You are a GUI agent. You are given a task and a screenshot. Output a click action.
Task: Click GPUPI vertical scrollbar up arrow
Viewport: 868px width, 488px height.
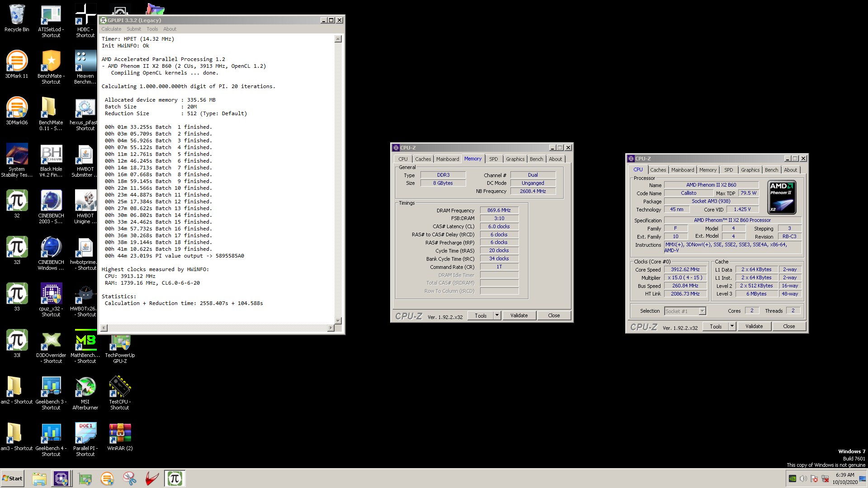tap(338, 39)
